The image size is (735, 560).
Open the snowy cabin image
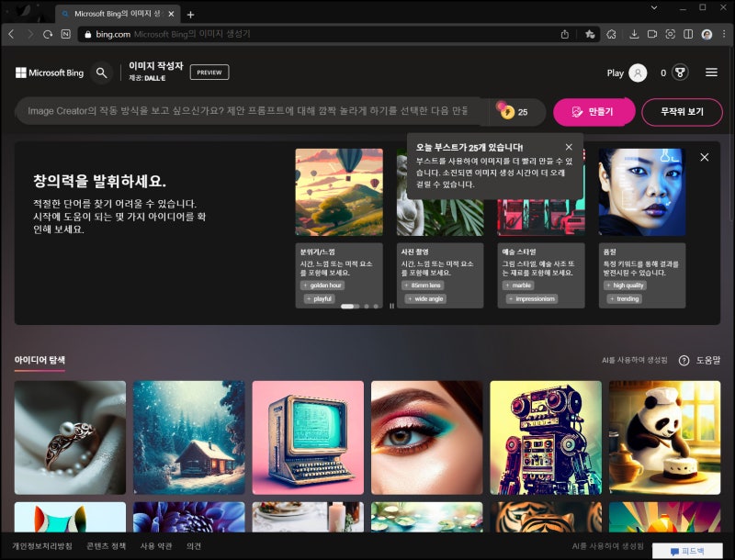[189, 437]
